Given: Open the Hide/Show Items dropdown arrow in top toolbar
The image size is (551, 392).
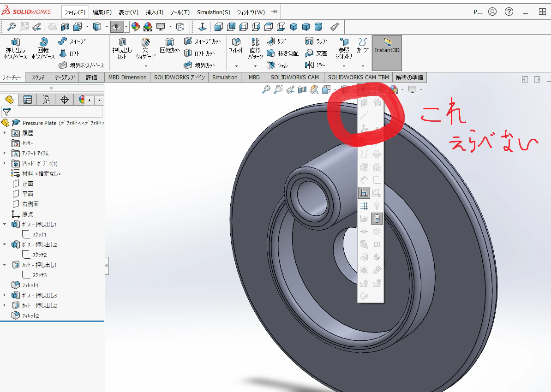Looking at the screenshot, I should tap(126, 27).
